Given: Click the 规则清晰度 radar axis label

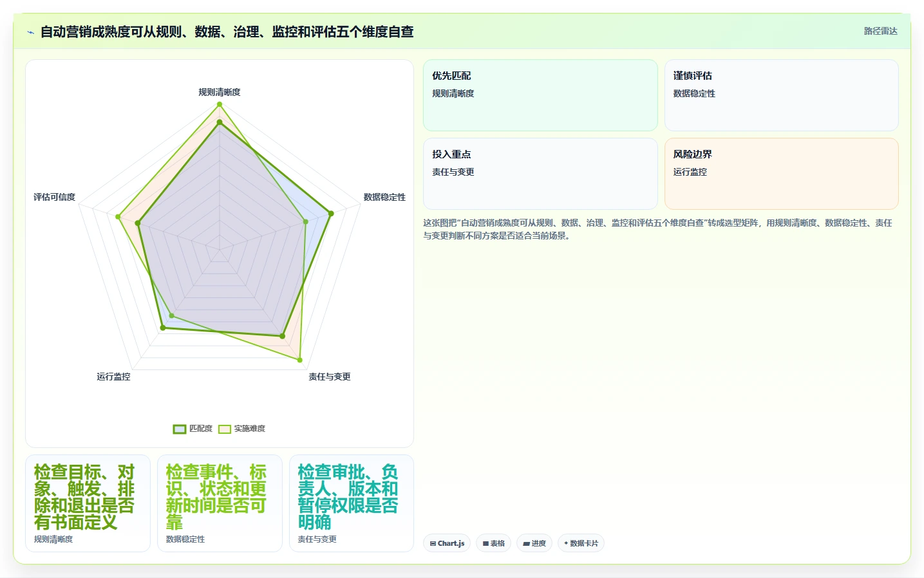Looking at the screenshot, I should tap(220, 92).
